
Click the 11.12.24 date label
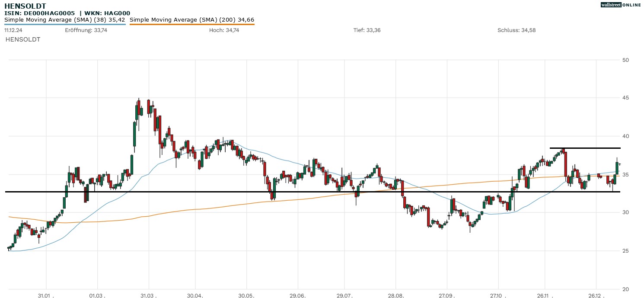tap(13, 30)
